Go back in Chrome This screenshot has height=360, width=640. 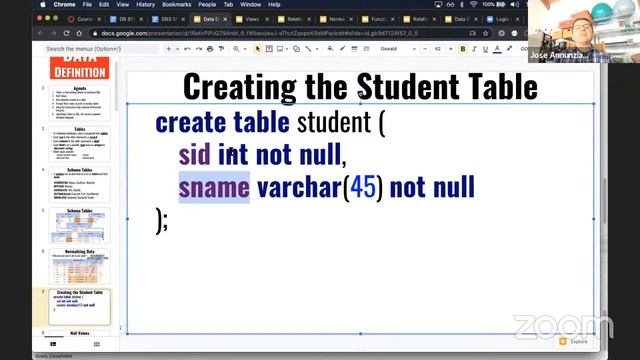(x=41, y=33)
